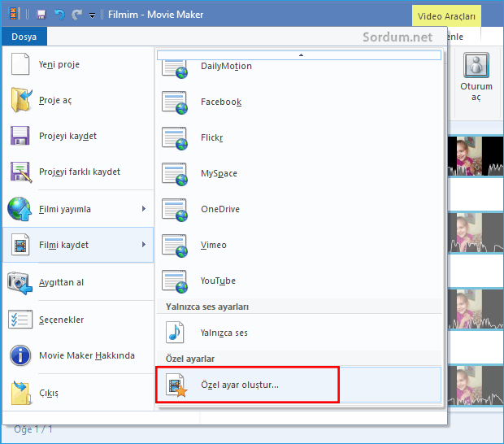Open the Dosya file tab
504x444 pixels.
[24, 37]
